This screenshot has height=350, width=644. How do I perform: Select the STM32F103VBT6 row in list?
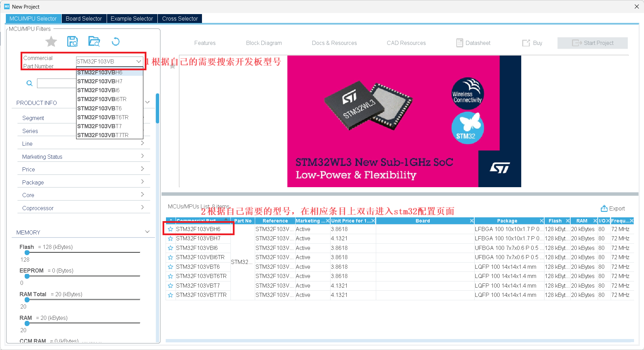pyautogui.click(x=399, y=267)
